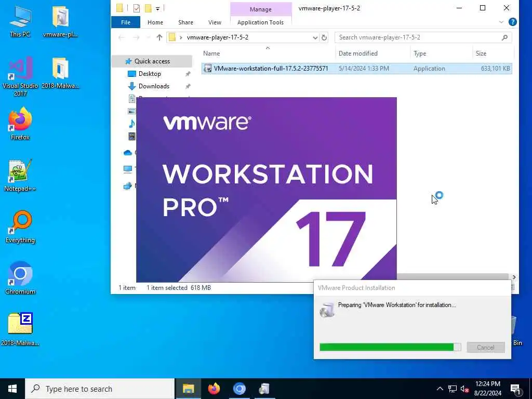
Task: Expand the Explorer ribbon chevron
Action: 501,22
